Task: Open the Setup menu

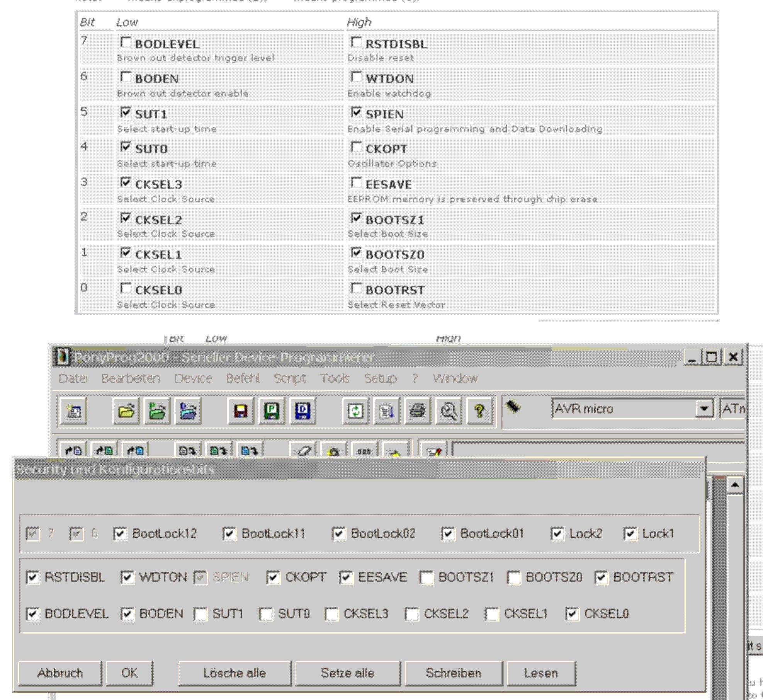Action: [x=380, y=378]
